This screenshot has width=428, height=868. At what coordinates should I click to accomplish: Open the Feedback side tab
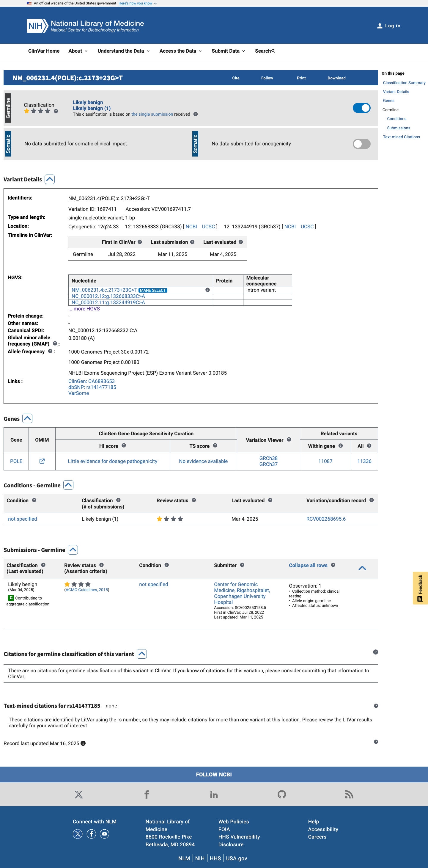click(420, 588)
